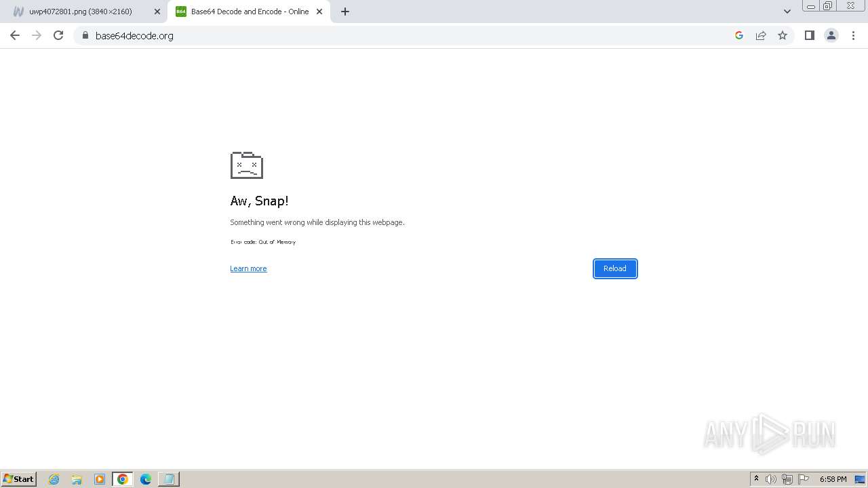Close the Base64 Decode and Encode tab
The image size is (868, 488).
(319, 12)
